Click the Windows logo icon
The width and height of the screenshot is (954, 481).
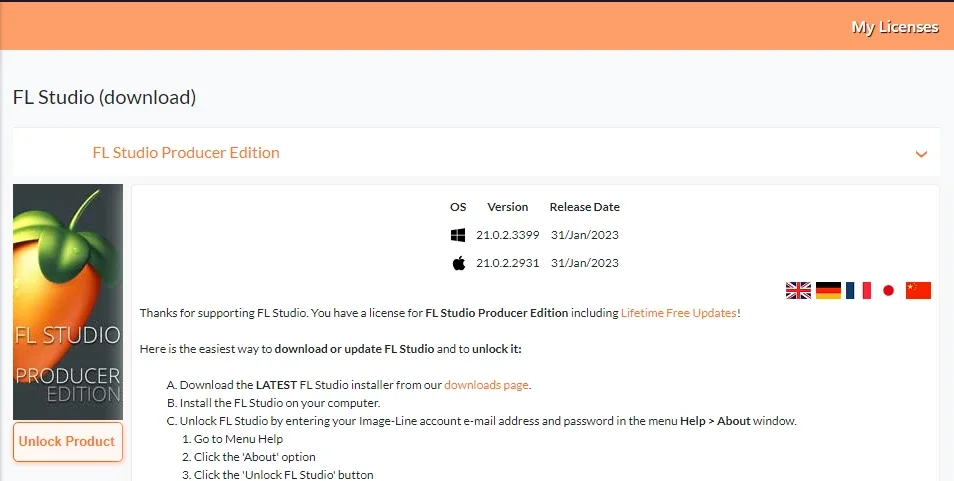tap(458, 235)
